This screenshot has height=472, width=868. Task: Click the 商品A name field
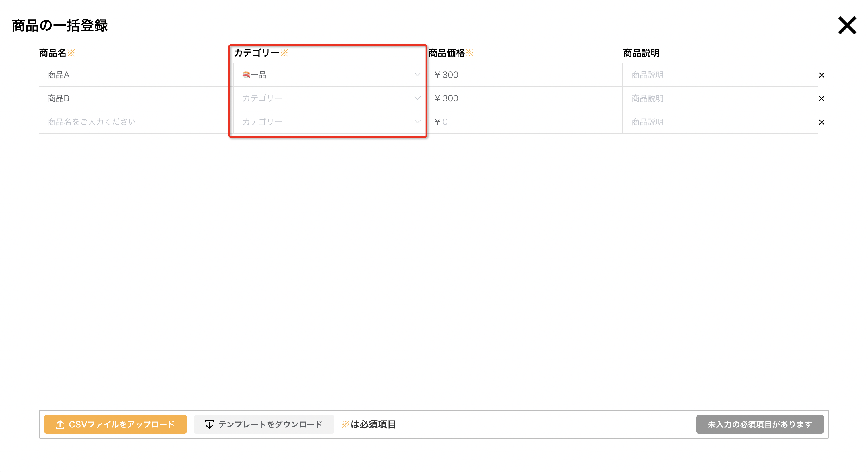(x=136, y=75)
